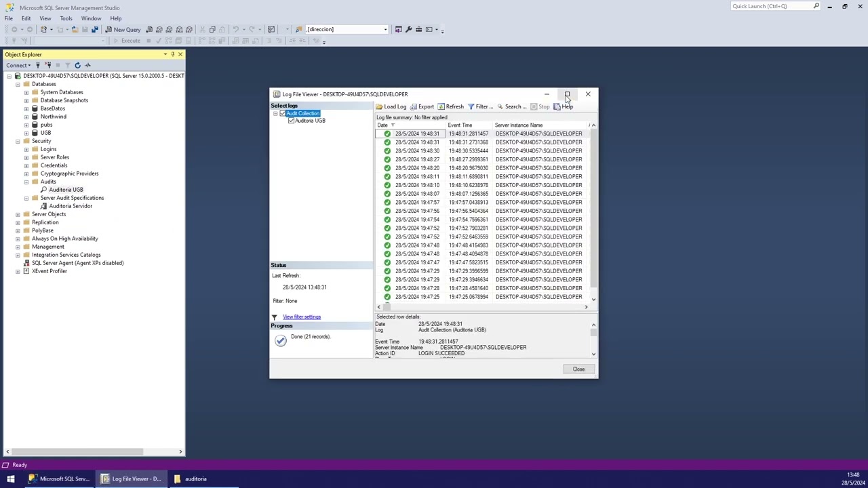Click the row details scrollbar down arrow
This screenshot has height=488, width=868.
(x=593, y=354)
